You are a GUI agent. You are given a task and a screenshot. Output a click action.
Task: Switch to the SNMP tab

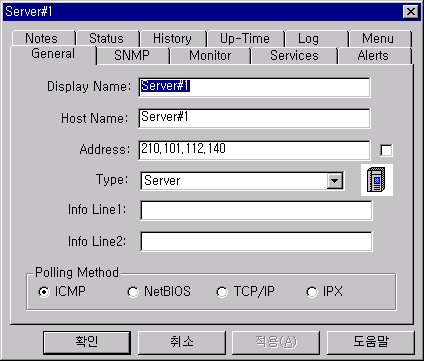coord(133,56)
